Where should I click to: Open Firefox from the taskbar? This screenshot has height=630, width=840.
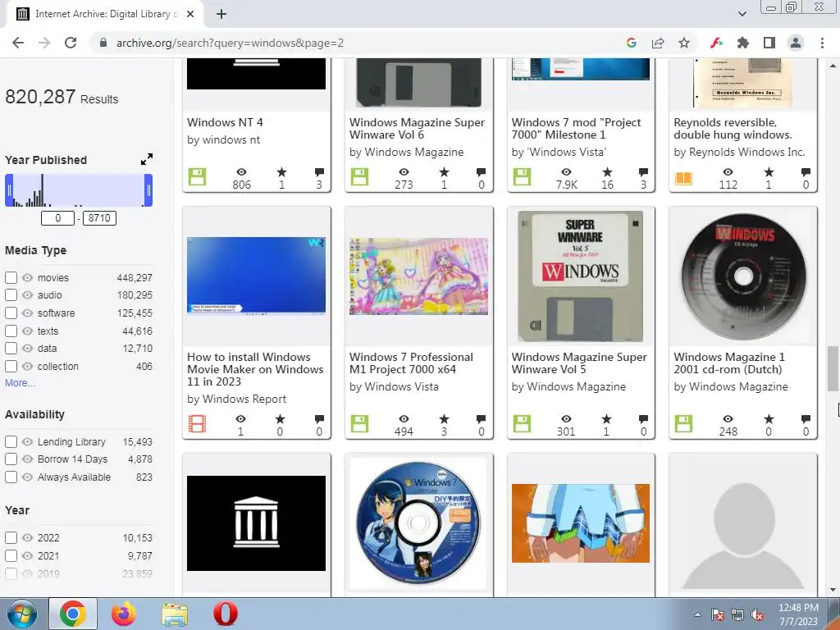[124, 614]
